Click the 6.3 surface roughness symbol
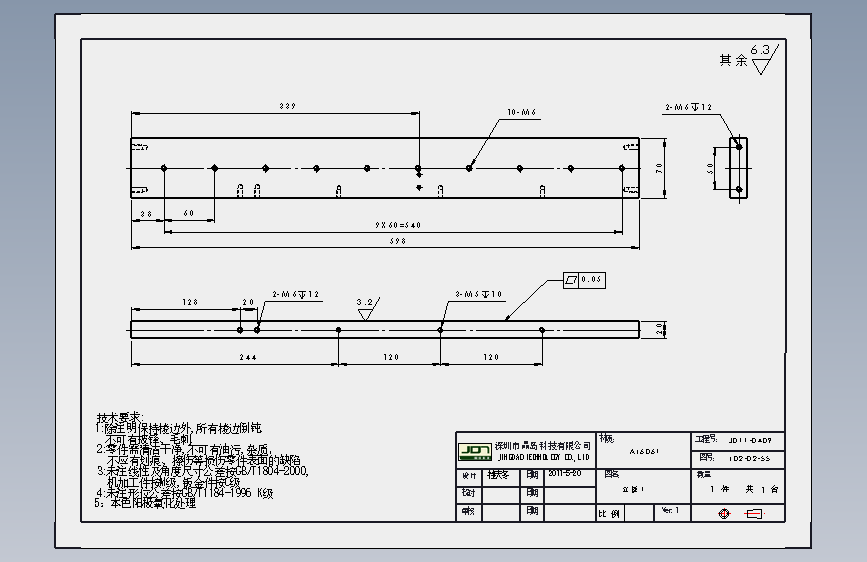The height and width of the screenshot is (562, 867). click(x=764, y=59)
